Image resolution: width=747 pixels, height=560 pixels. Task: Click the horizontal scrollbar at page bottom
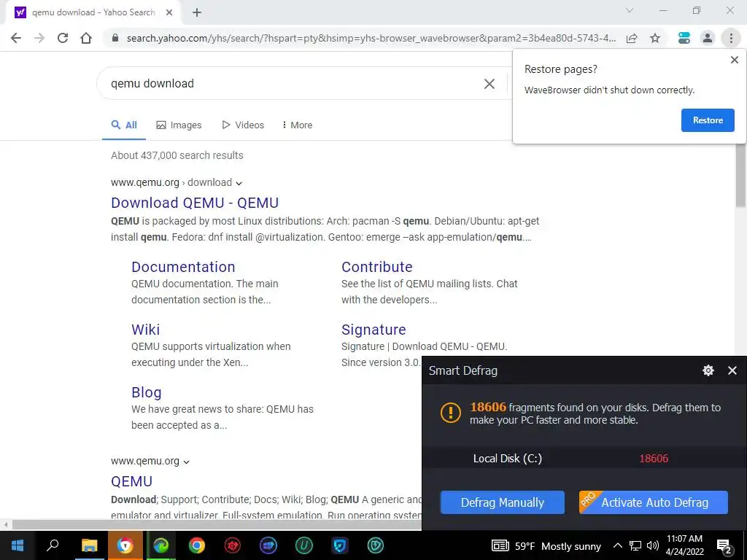217,525
